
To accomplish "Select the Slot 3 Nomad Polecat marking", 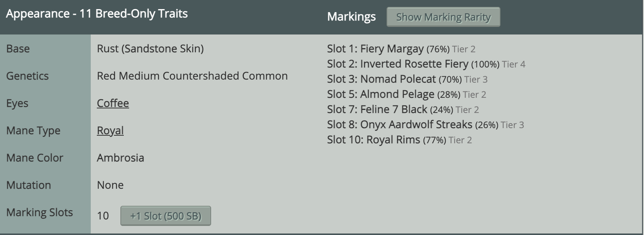I will tap(398, 79).
